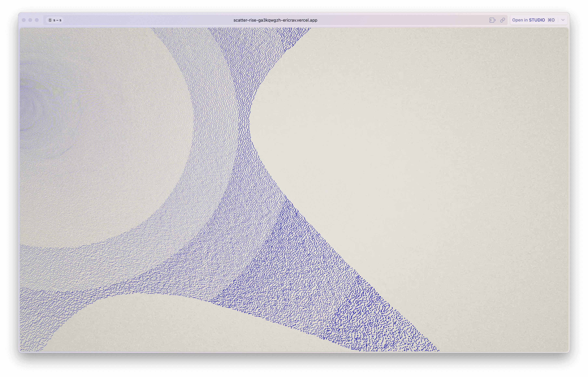Minimize the window with the middle traffic light

click(x=30, y=20)
